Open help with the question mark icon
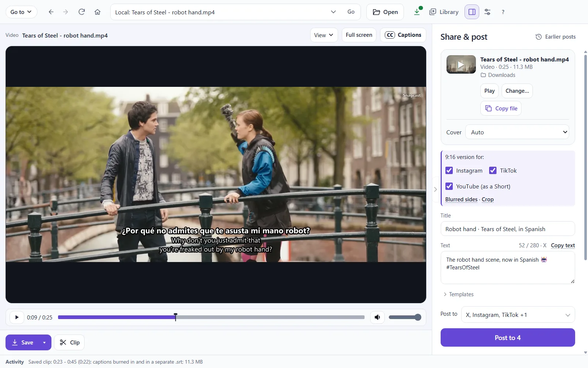 (x=503, y=12)
